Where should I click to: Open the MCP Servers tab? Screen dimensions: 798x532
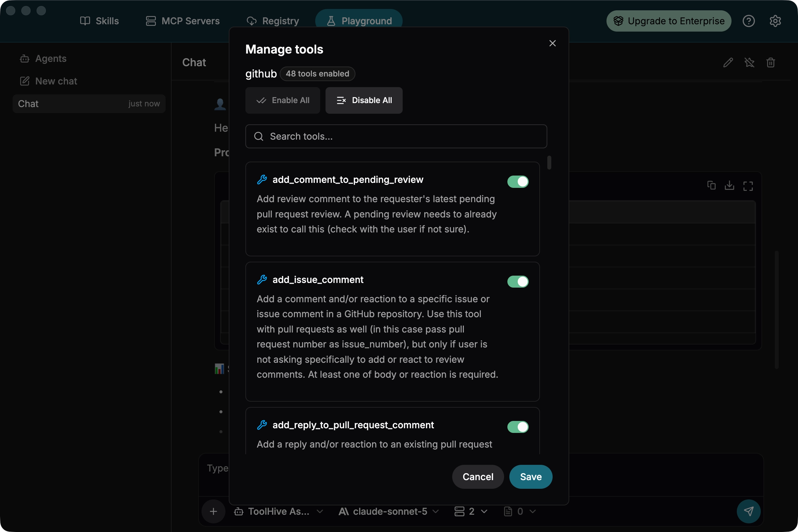pos(183,21)
